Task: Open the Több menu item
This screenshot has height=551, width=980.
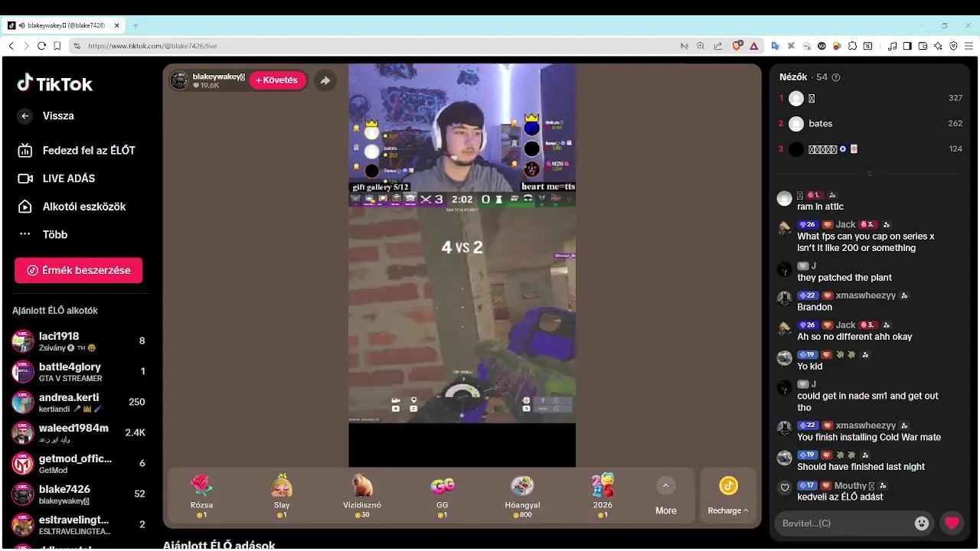Action: (44, 234)
